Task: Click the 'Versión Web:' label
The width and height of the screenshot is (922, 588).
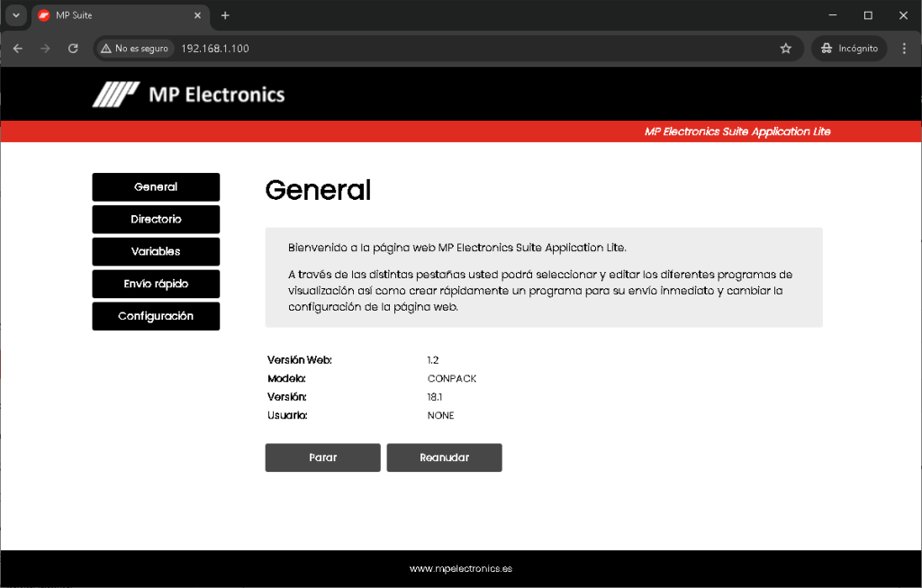Action: click(x=299, y=360)
